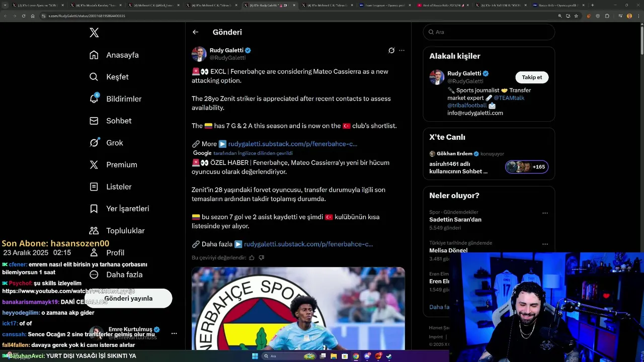Open Sadettin Saran'dan trending topic
The image size is (644, 362).
pyautogui.click(x=455, y=220)
